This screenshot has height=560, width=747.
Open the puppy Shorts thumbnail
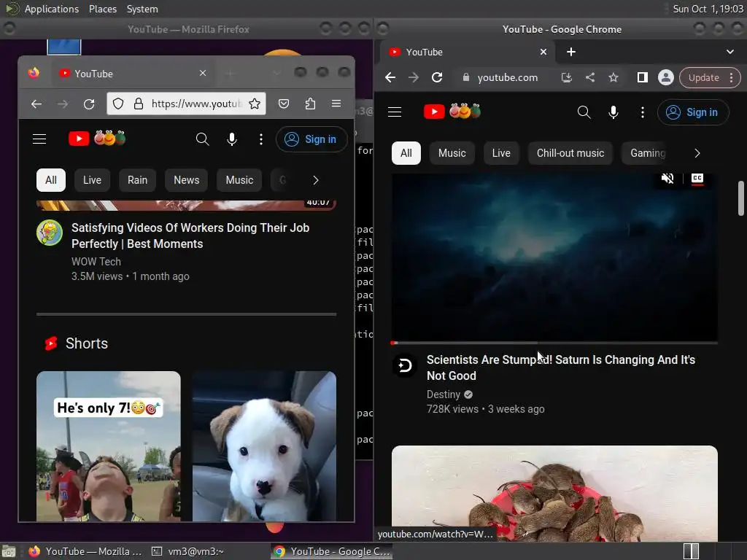coord(264,446)
